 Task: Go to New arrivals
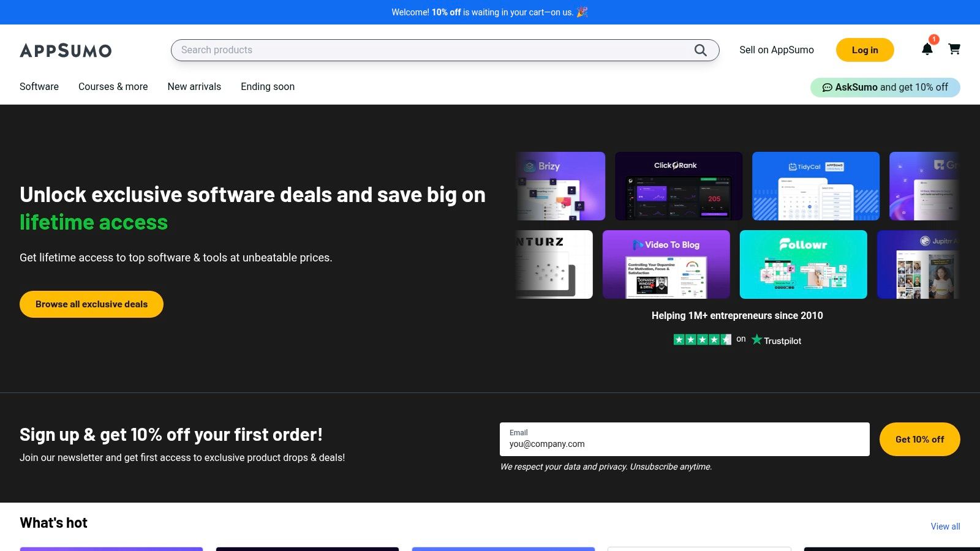[x=194, y=86]
